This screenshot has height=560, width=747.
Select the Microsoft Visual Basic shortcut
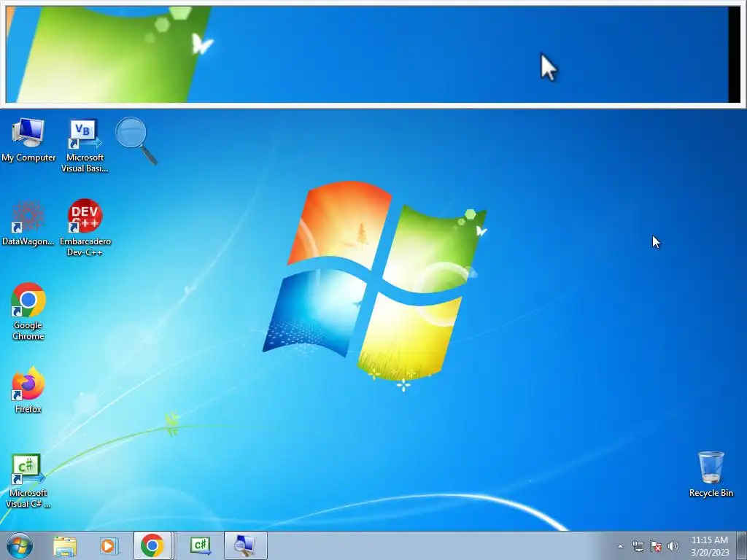(85, 145)
